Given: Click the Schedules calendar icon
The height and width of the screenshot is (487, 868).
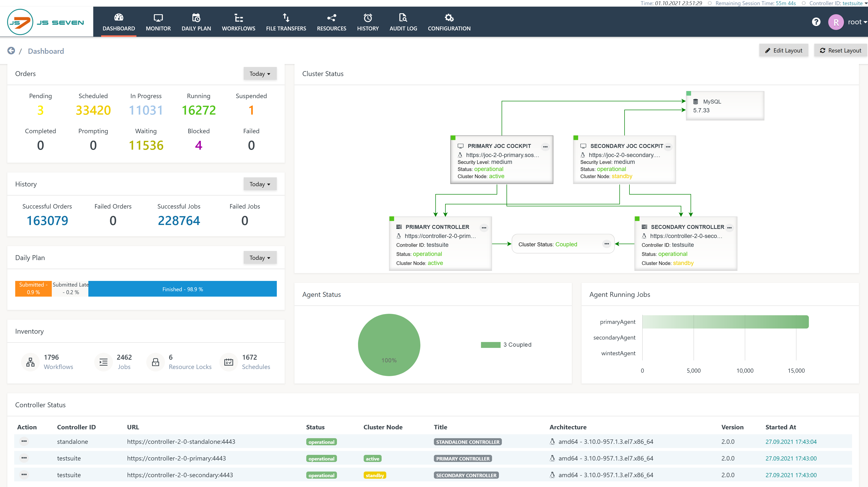Looking at the screenshot, I should 228,362.
